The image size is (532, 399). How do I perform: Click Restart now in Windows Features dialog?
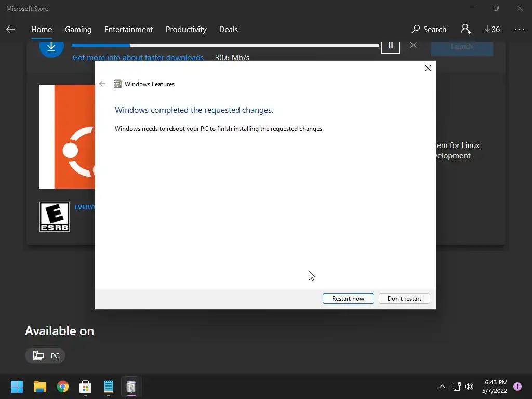(x=348, y=299)
